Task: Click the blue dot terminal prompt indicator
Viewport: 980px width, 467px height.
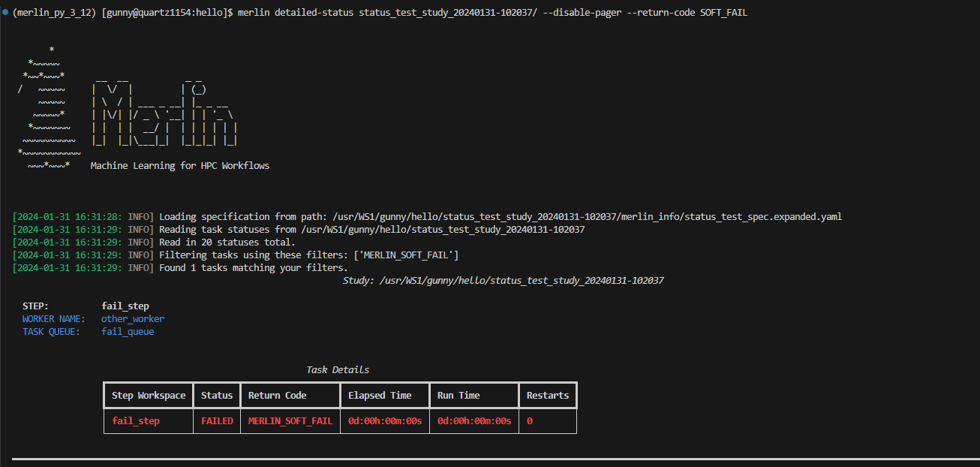Action: tap(5, 14)
